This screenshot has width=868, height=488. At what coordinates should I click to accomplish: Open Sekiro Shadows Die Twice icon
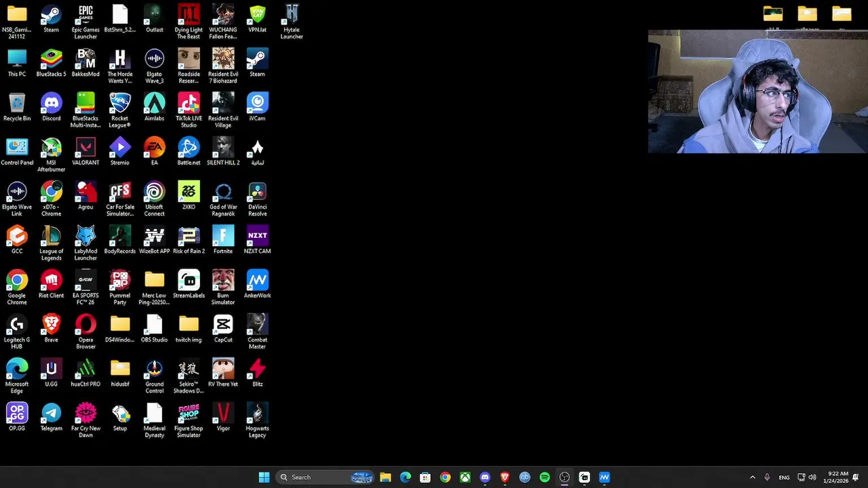pos(189,376)
